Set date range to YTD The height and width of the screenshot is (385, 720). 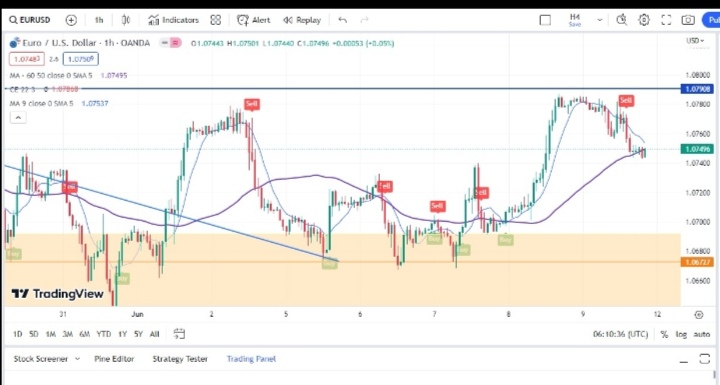[103, 334]
